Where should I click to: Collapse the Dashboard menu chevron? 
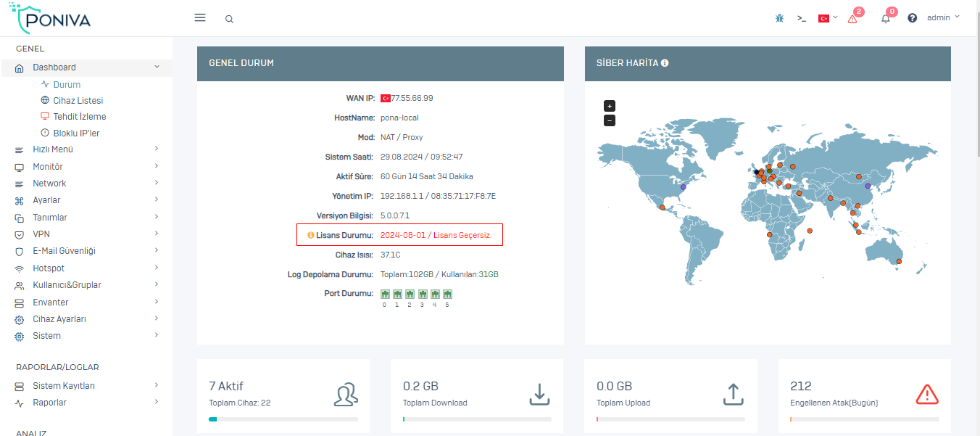point(157,67)
